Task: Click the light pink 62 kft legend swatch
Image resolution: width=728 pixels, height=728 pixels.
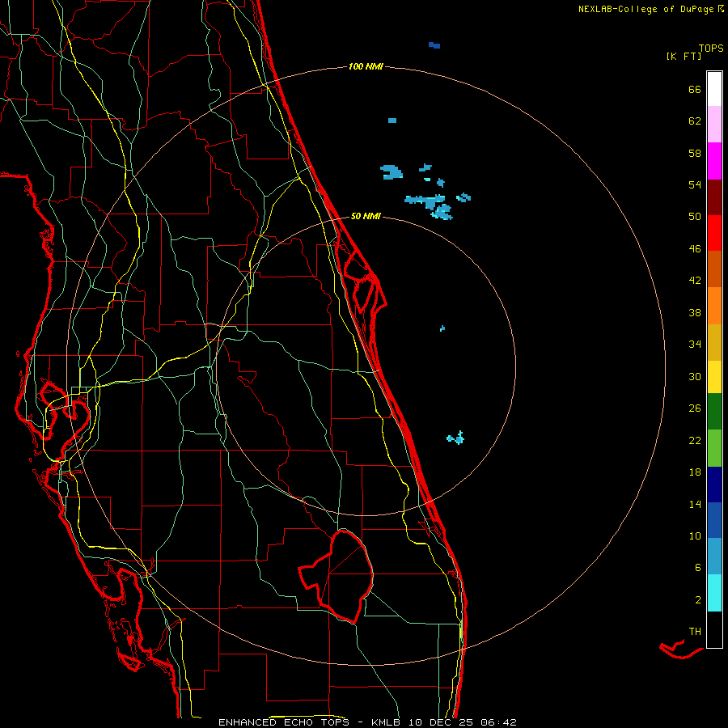Action: (x=714, y=125)
